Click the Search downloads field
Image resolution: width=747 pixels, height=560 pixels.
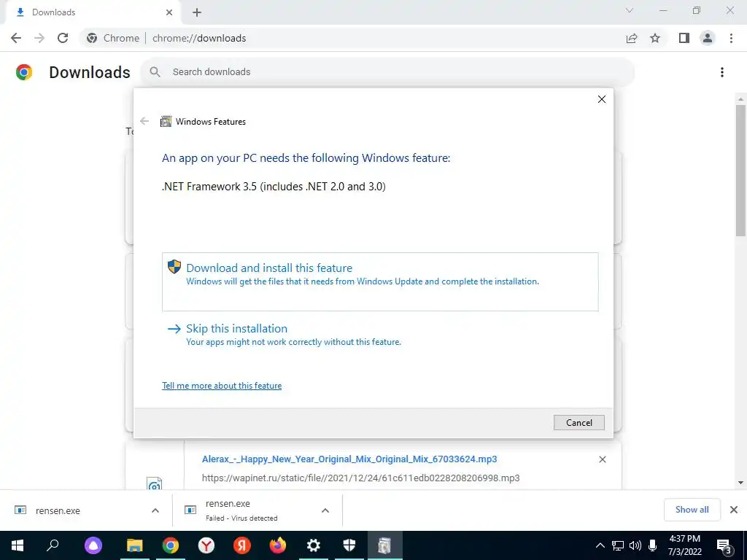coord(387,72)
